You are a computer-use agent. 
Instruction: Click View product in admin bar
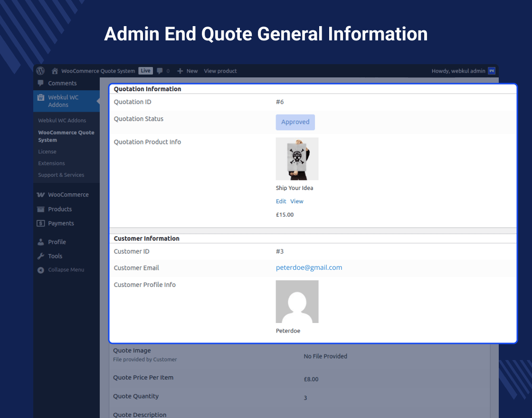tap(220, 71)
